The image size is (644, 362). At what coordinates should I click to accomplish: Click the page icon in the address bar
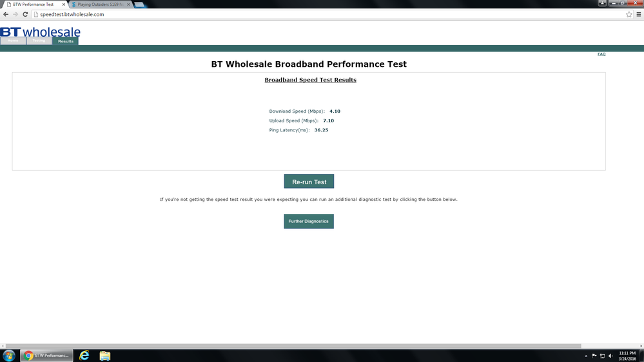[x=35, y=14]
